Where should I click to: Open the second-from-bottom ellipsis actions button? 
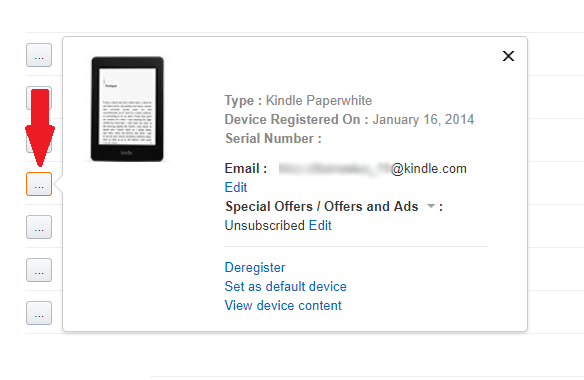click(x=39, y=270)
